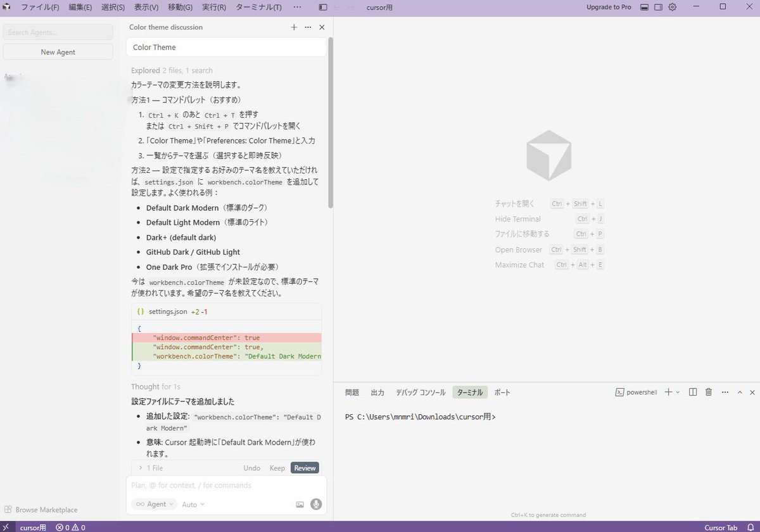The image size is (760, 532).
Task: Switch to 問題 panel tab
Action: point(352,393)
